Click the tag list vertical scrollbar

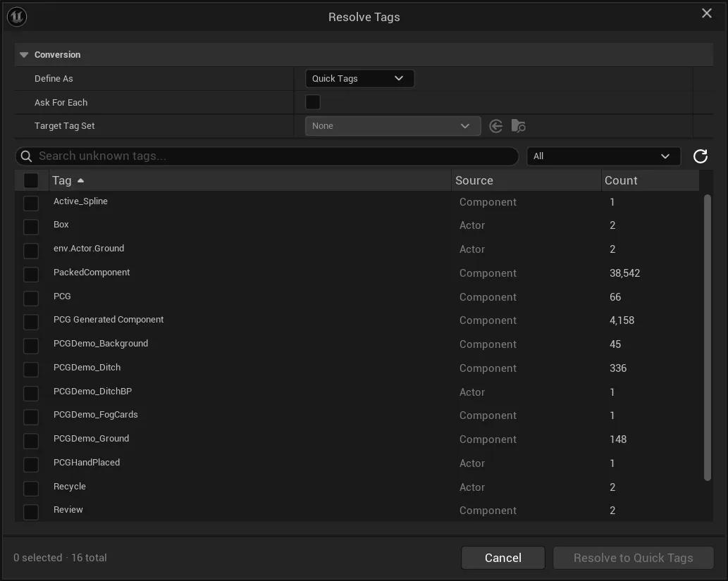707,338
